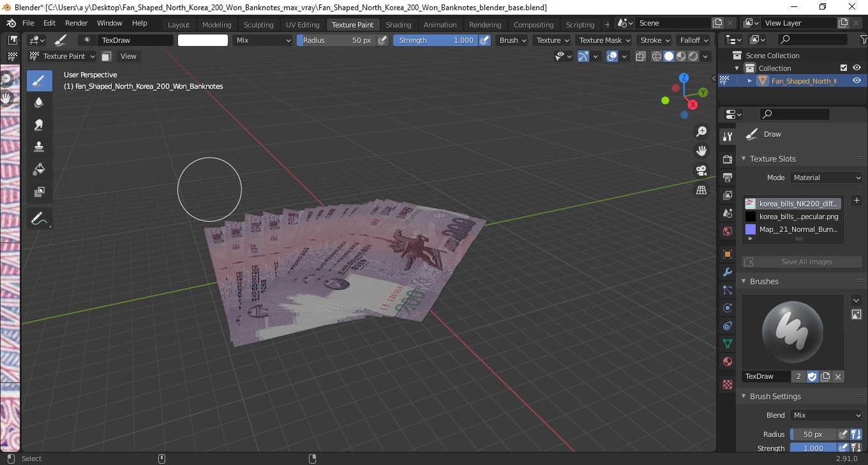Open the Material properties tab
The width and height of the screenshot is (868, 465).
(x=727, y=362)
